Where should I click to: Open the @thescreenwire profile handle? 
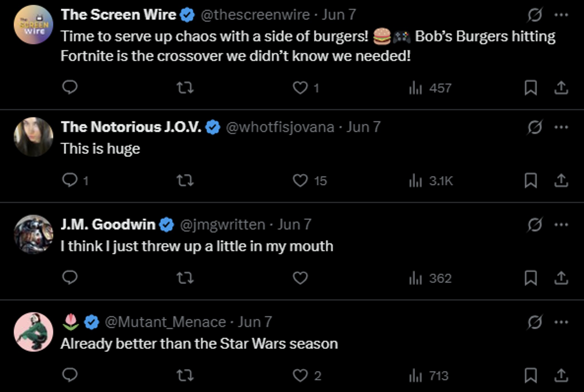point(255,15)
